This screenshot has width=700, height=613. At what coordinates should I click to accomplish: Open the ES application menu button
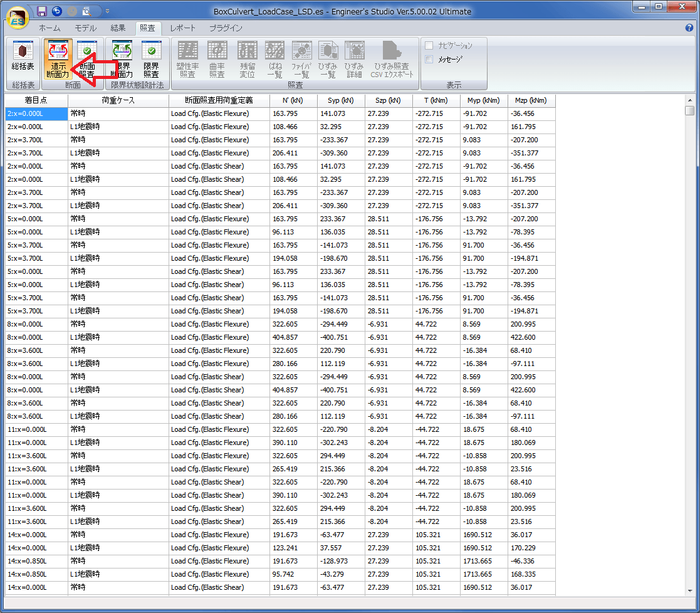(x=18, y=17)
